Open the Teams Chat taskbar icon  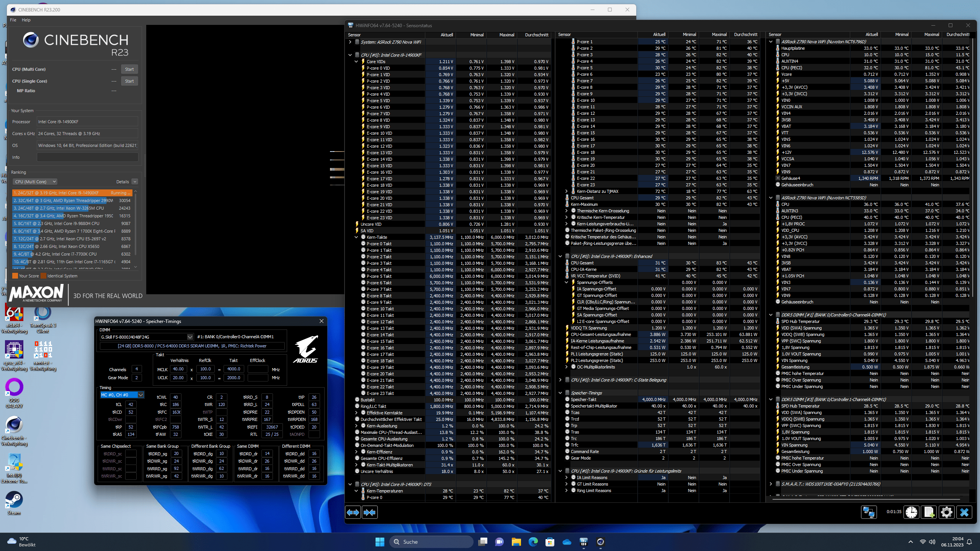tap(499, 542)
